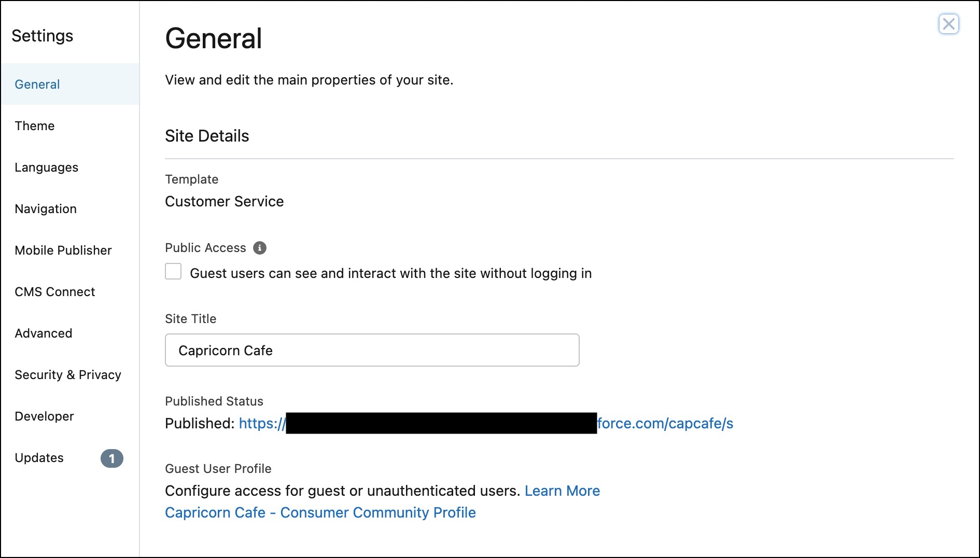Open the Theme settings section
Screen dimensions: 980x558
click(34, 125)
